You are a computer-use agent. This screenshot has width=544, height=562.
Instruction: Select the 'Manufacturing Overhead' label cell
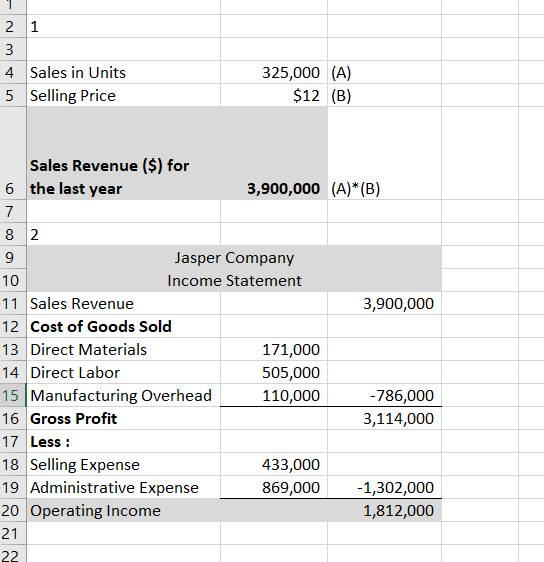pos(124,395)
